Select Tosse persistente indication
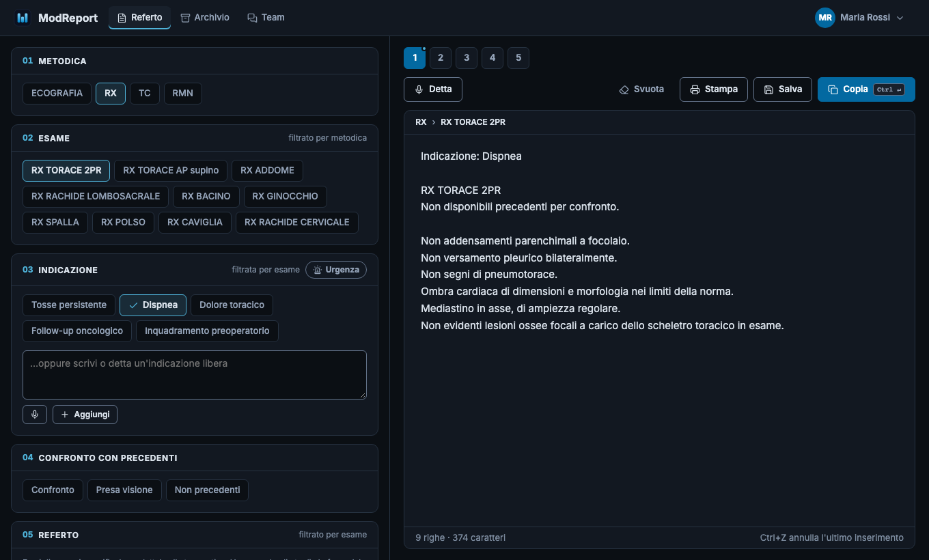929x560 pixels. pyautogui.click(x=69, y=305)
